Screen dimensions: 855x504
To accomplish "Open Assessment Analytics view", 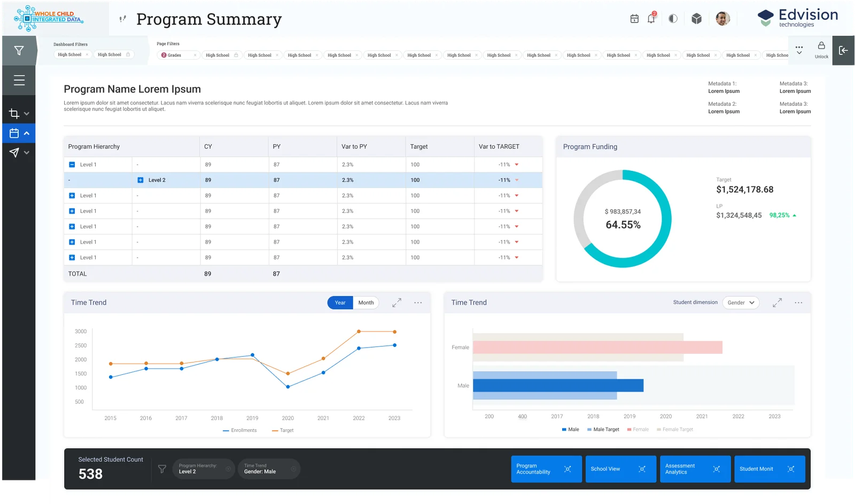I will 695,469.
